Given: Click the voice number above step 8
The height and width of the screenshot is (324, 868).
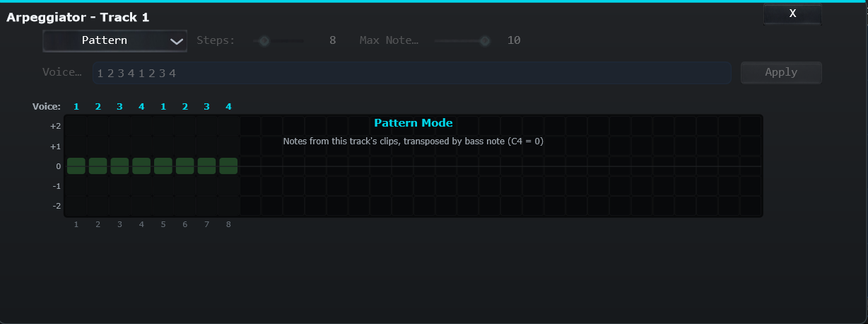Looking at the screenshot, I should pyautogui.click(x=228, y=107).
